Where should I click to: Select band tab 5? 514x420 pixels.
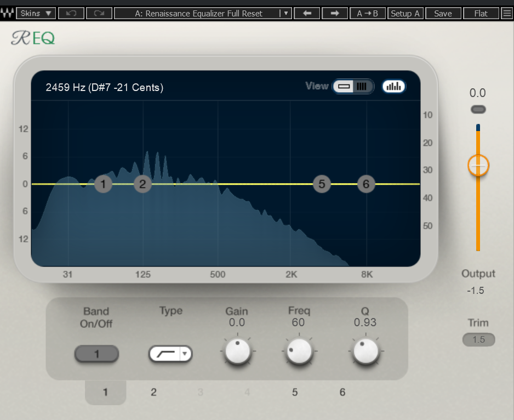pos(295,392)
